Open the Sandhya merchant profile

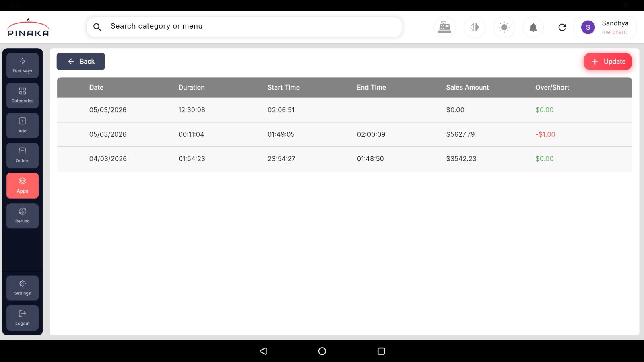pos(605,27)
